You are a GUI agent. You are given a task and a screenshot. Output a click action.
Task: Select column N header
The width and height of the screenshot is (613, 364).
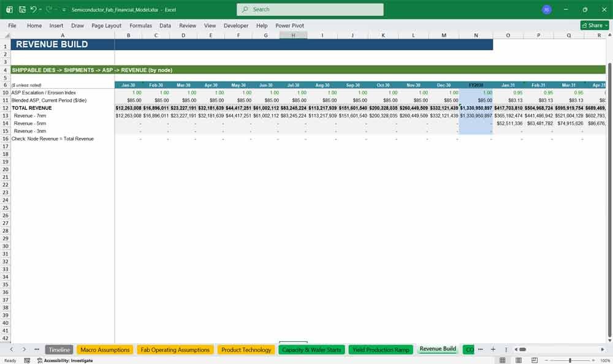click(476, 36)
